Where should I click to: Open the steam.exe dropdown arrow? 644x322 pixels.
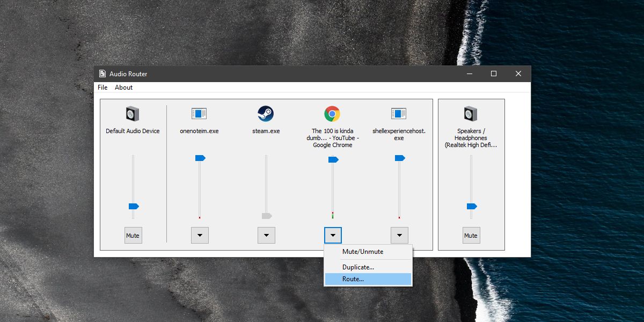click(x=266, y=236)
